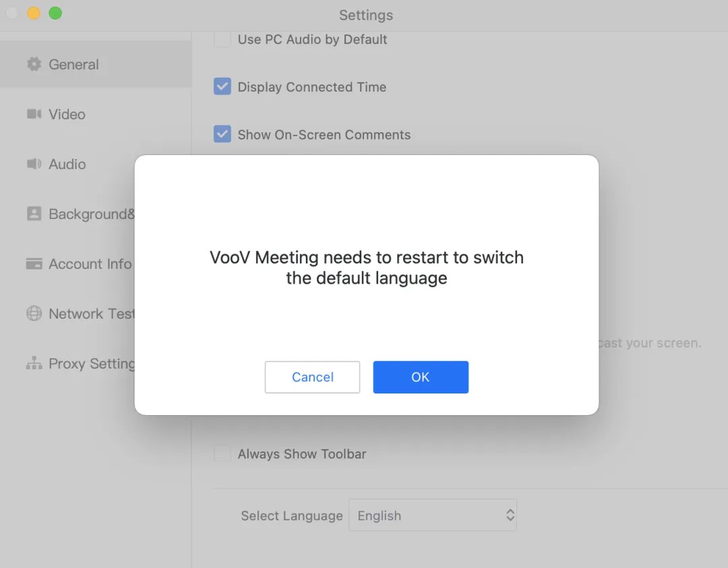Image resolution: width=728 pixels, height=568 pixels.
Task: Select the Network Test tab
Action: pos(67,314)
